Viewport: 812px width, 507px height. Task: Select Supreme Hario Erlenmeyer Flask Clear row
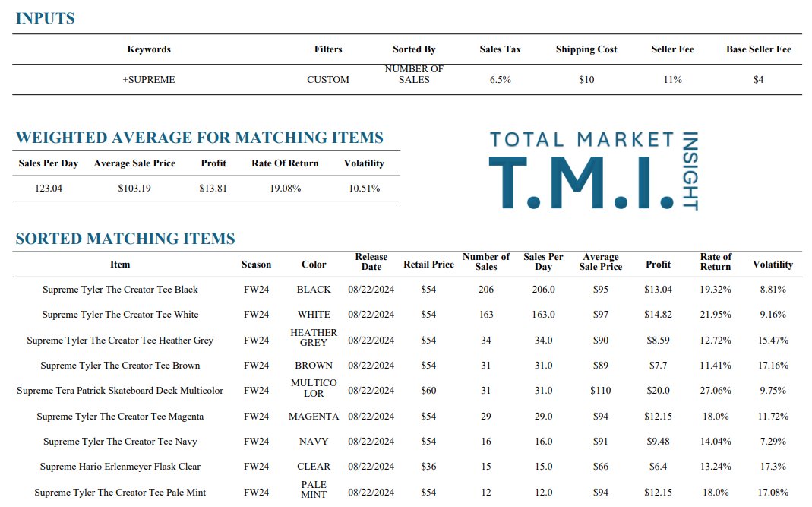point(119,466)
